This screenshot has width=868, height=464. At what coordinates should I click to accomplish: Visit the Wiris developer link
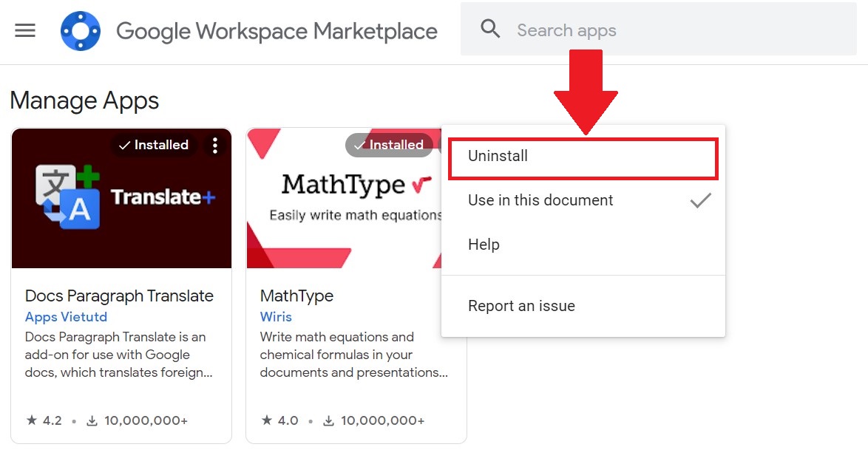[276, 317]
